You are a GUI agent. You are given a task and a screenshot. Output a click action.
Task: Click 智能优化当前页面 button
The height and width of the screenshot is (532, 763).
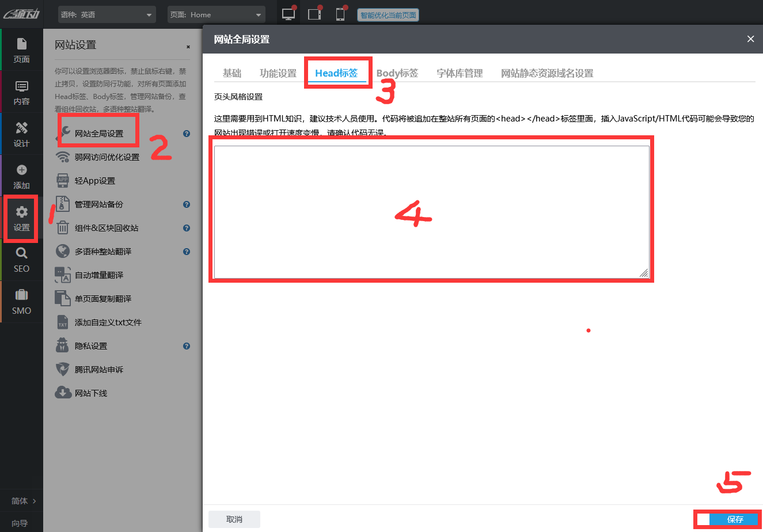click(x=388, y=15)
